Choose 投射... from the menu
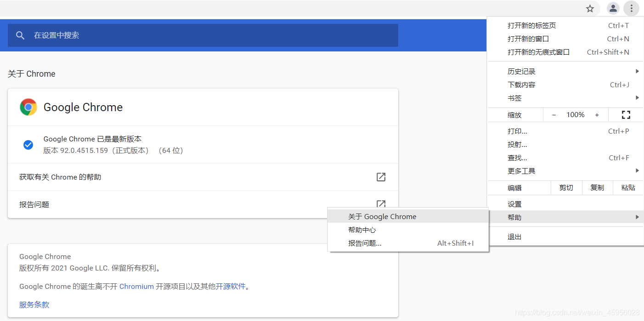Screen dimensions: 644x321 [565, 145]
